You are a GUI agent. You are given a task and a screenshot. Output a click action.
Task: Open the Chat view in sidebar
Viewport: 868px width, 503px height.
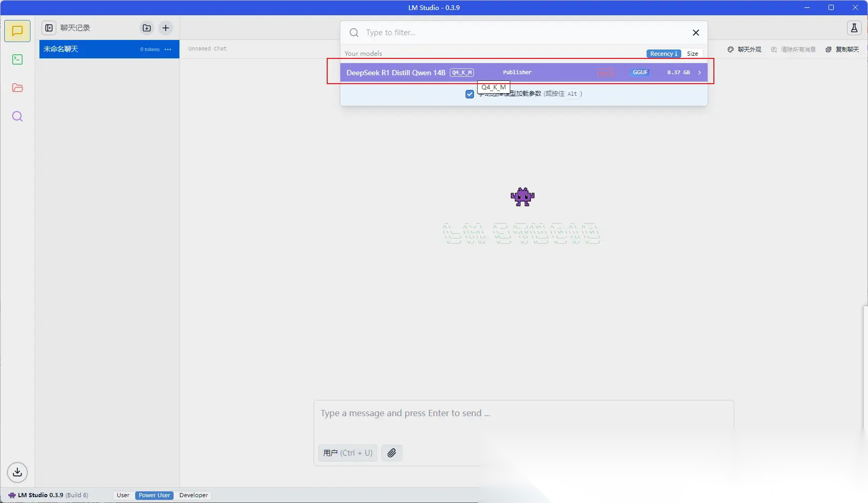[17, 31]
